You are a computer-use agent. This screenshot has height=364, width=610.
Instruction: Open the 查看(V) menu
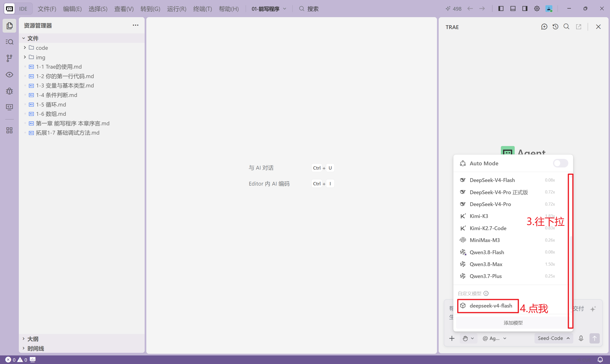tap(124, 9)
